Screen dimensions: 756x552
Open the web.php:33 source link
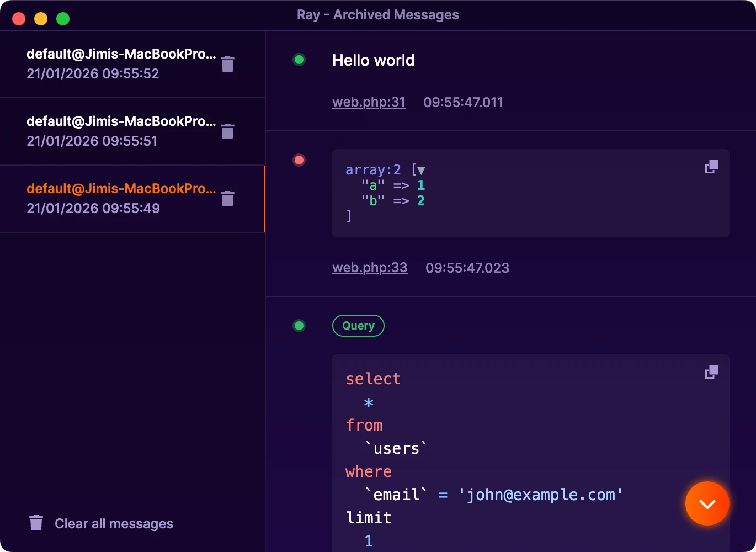click(x=370, y=268)
